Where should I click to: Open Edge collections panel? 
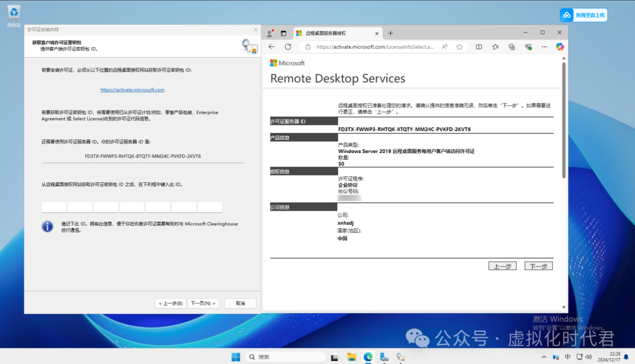pyautogui.click(x=512, y=47)
